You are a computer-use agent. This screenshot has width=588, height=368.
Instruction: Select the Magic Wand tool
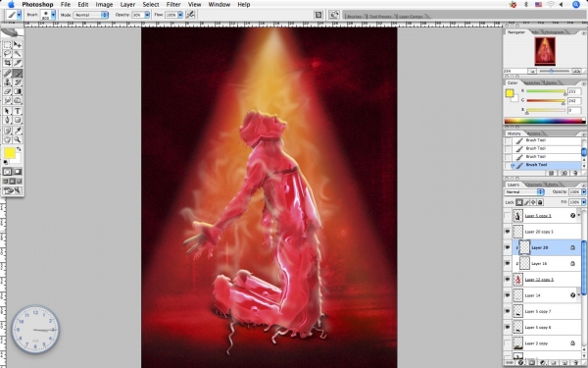18,54
